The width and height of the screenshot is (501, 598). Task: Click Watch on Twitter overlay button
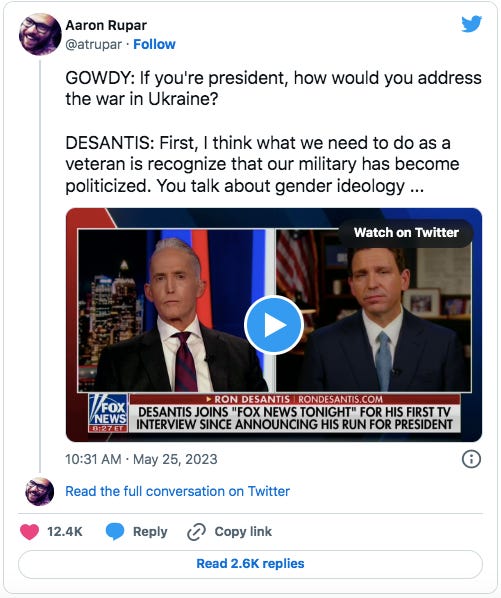click(406, 232)
